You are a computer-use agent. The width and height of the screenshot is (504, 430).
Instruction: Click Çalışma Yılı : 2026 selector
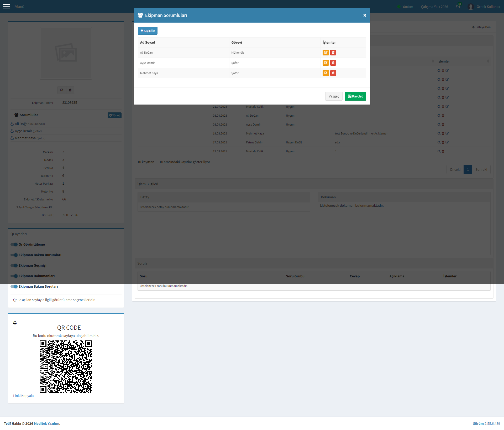pos(434,7)
